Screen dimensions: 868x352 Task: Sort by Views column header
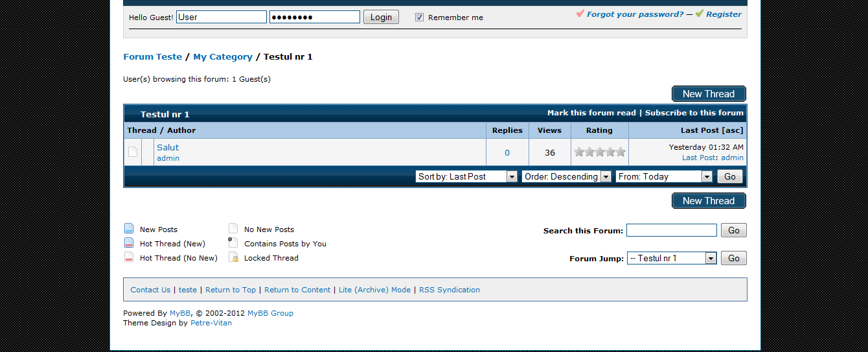pyautogui.click(x=549, y=130)
